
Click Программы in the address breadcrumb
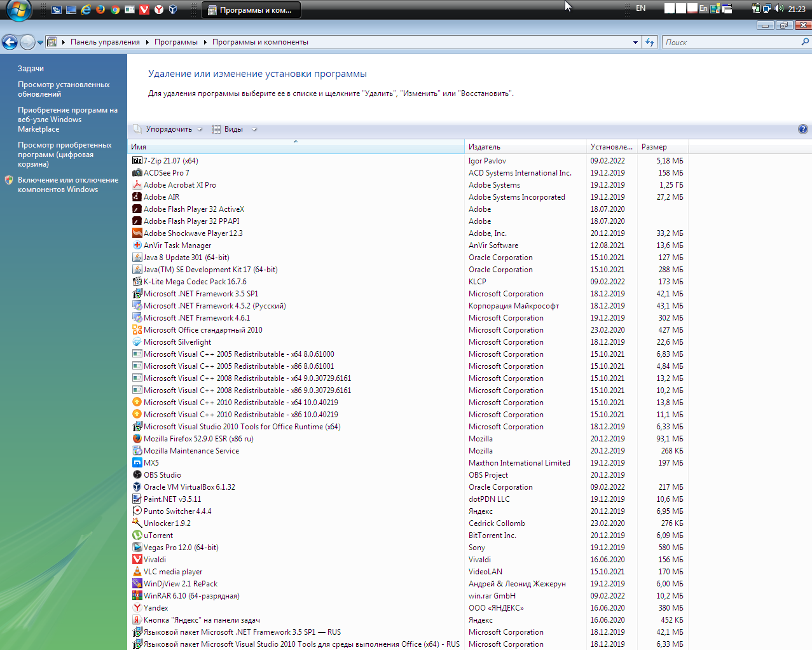[175, 42]
